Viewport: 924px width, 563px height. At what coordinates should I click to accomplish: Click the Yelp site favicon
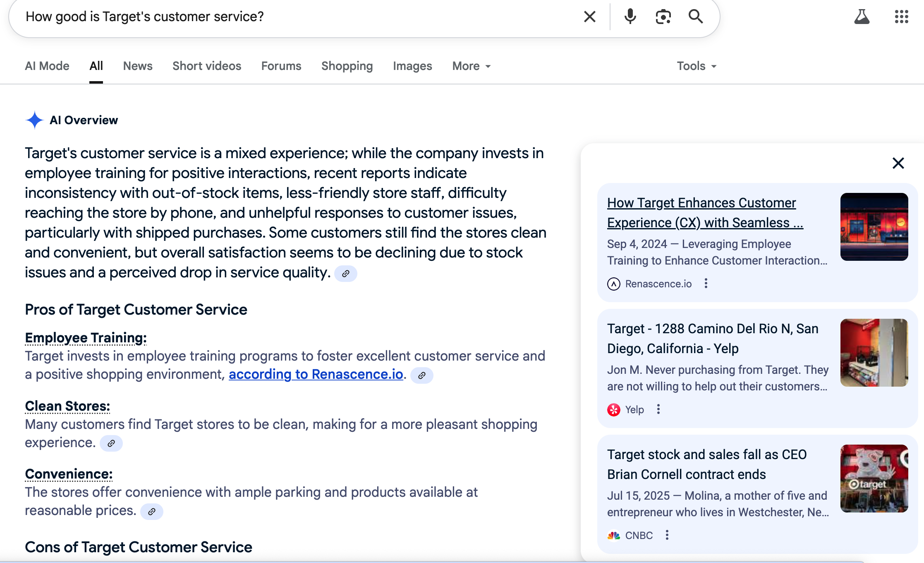point(614,410)
